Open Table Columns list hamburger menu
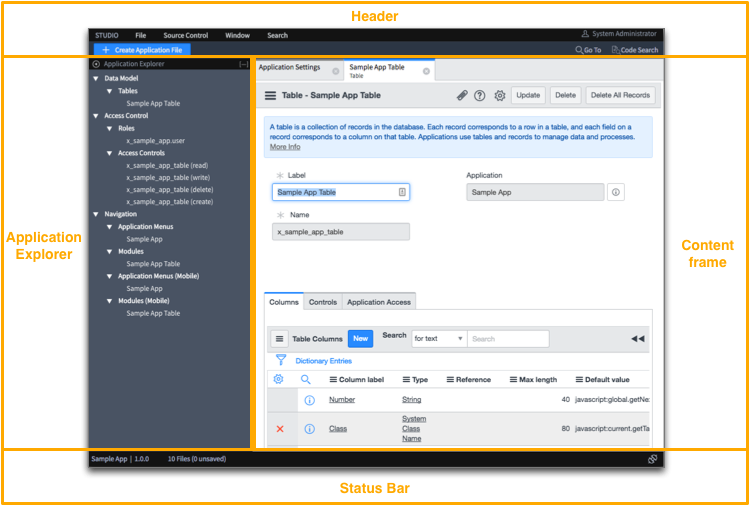The image size is (749, 505). pos(279,339)
